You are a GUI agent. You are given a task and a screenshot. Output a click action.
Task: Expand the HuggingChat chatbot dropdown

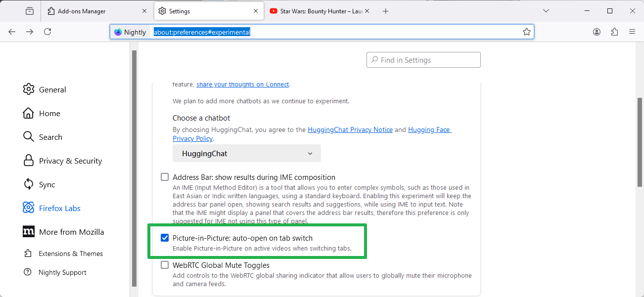pos(246,154)
